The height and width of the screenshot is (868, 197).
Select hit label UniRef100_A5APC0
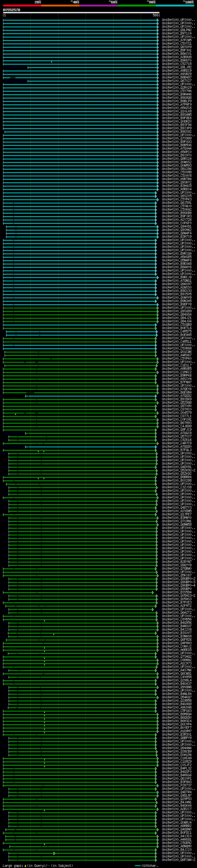[x=177, y=152]
